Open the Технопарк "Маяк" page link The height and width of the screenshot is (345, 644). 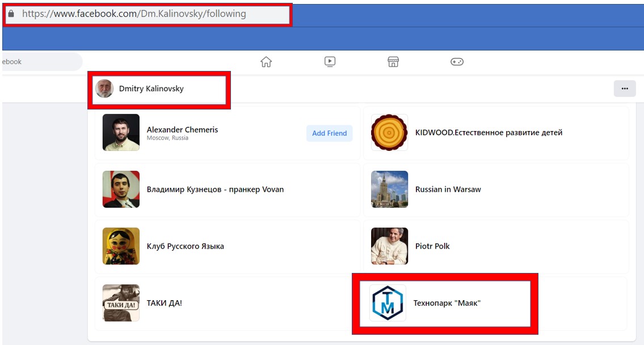447,303
